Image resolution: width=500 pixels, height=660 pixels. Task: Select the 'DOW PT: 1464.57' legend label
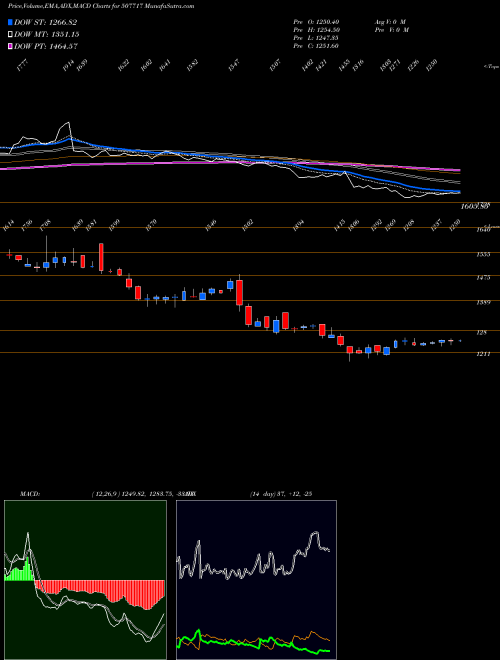[46, 46]
